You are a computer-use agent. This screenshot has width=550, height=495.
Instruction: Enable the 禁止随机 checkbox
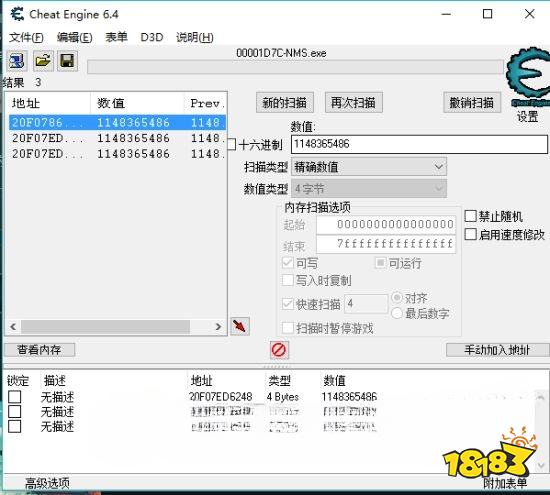(470, 216)
